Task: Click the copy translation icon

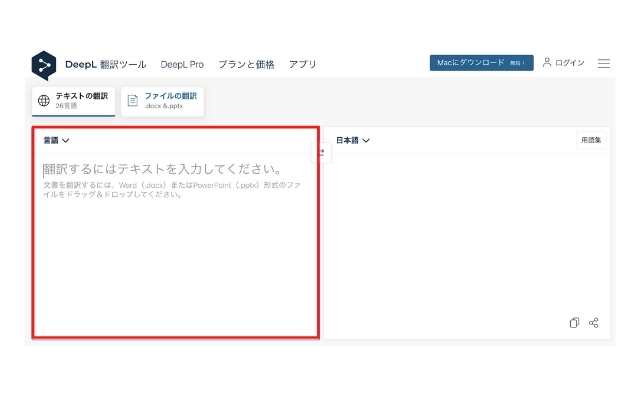Action: click(x=574, y=323)
